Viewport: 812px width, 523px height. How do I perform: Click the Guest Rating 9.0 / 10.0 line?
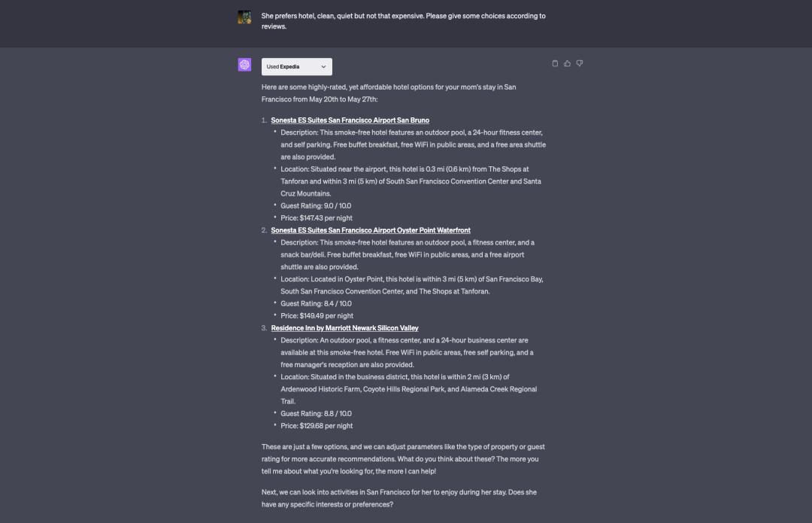316,205
